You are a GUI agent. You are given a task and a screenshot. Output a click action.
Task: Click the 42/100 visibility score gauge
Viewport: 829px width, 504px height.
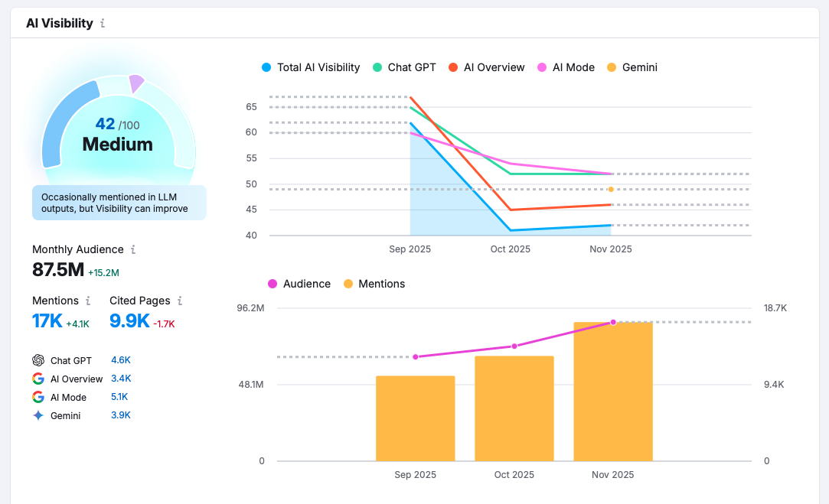[x=118, y=134]
